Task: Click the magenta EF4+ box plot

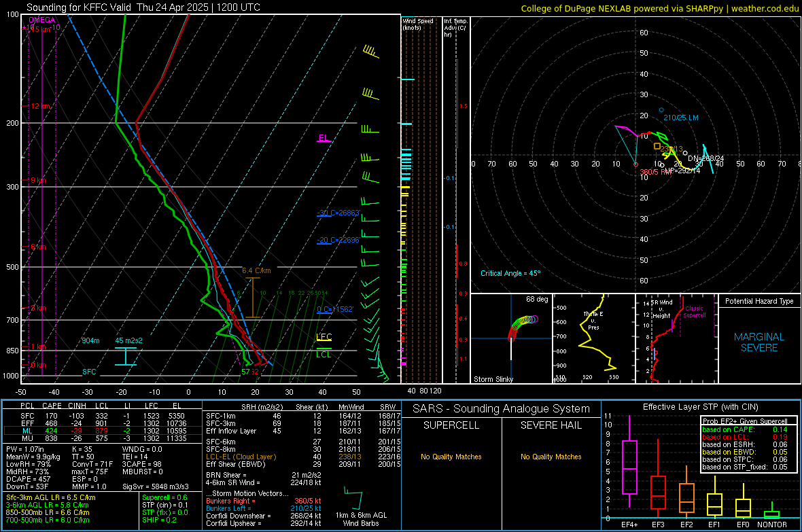Action: click(x=629, y=467)
